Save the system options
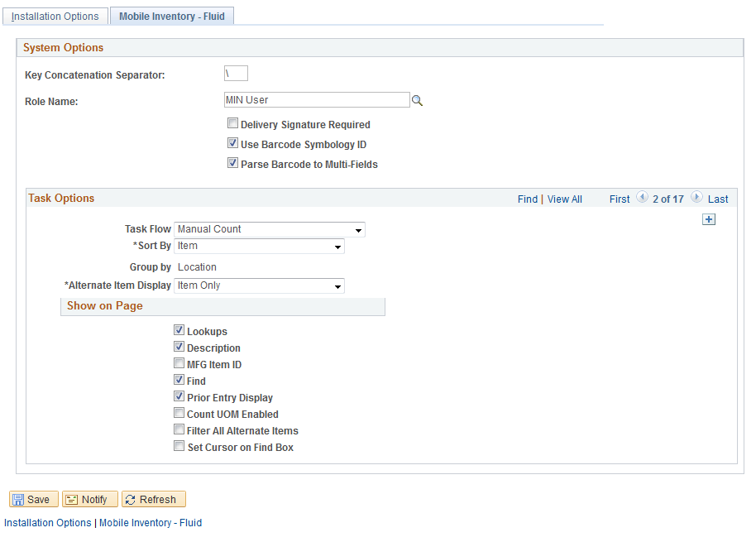Image resolution: width=756 pixels, height=542 pixels. coord(33,499)
